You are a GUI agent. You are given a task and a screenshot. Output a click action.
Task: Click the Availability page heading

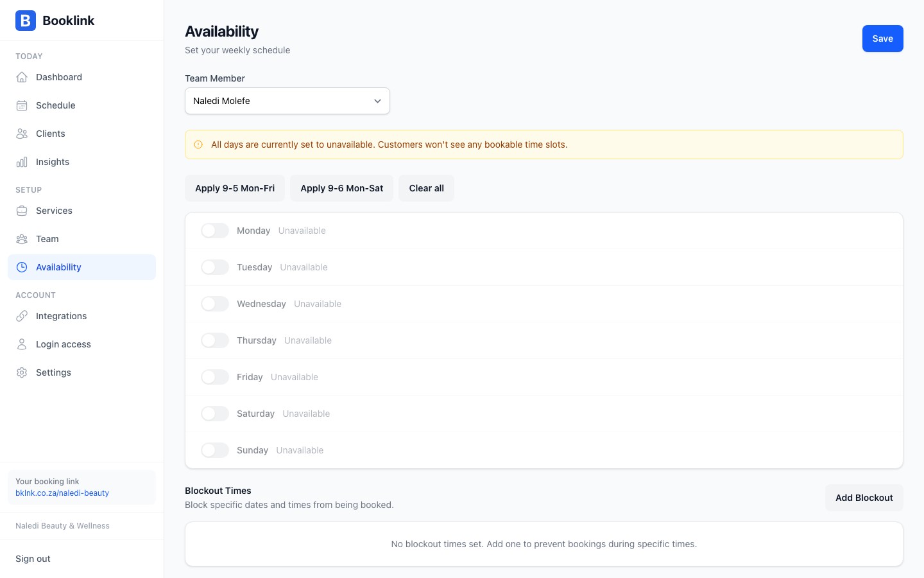221,31
